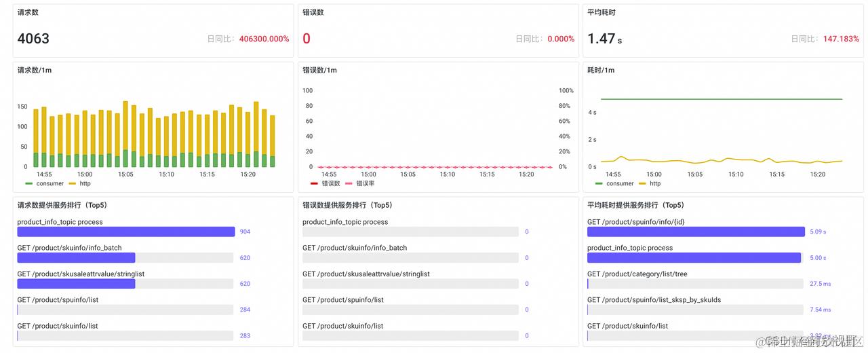Open GET /product/skuinfo/list in request ranking

pyautogui.click(x=58, y=326)
